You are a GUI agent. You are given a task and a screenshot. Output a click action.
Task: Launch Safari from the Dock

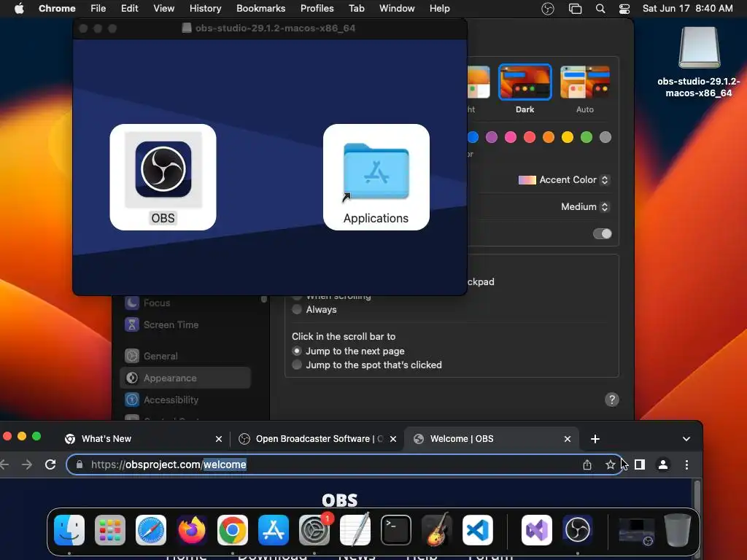click(x=151, y=530)
